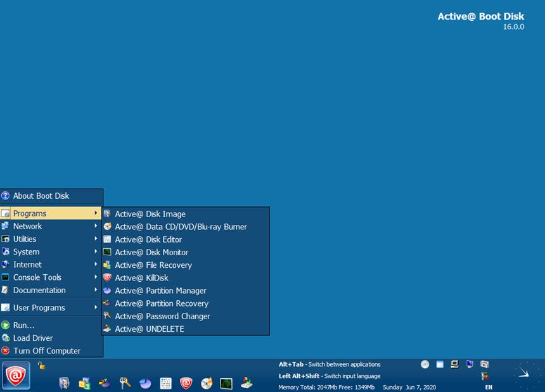Viewport: 545px width, 392px height.
Task: Click the network card tray icon
Action: coord(485,376)
